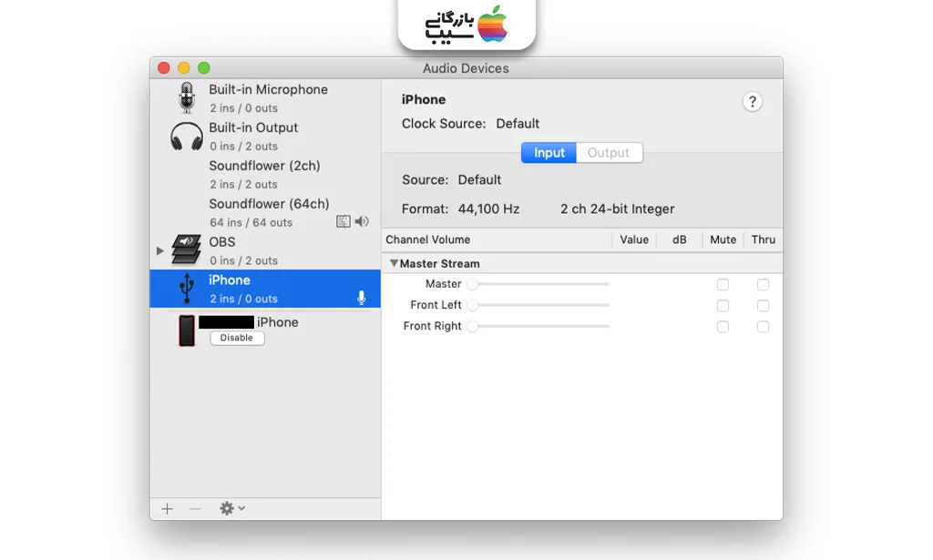Click the 44,100 Hz format value
This screenshot has height=560, width=933.
(488, 209)
